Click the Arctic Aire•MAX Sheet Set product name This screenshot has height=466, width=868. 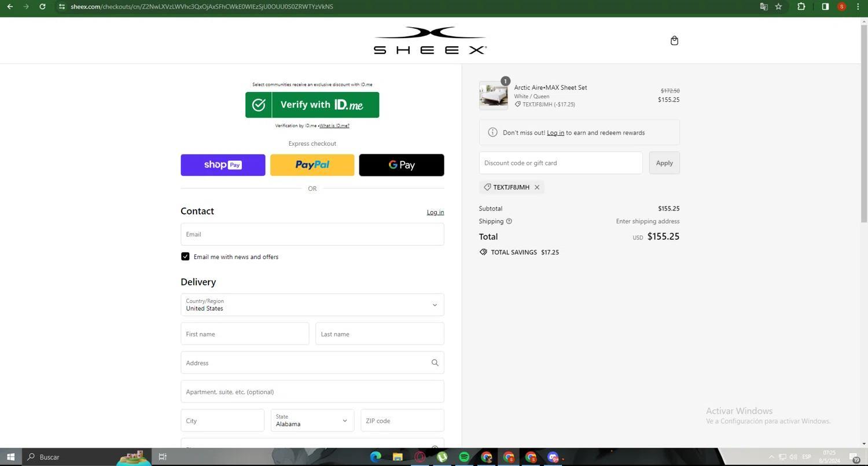click(550, 87)
